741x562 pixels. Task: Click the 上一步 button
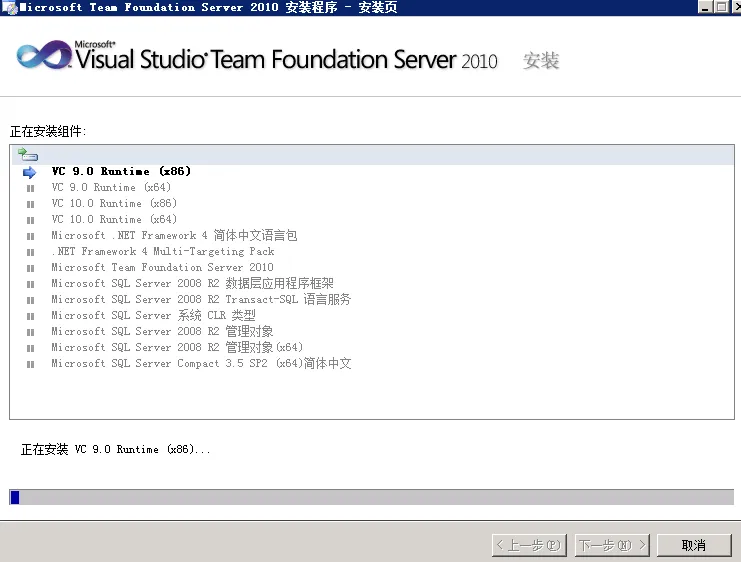529,545
